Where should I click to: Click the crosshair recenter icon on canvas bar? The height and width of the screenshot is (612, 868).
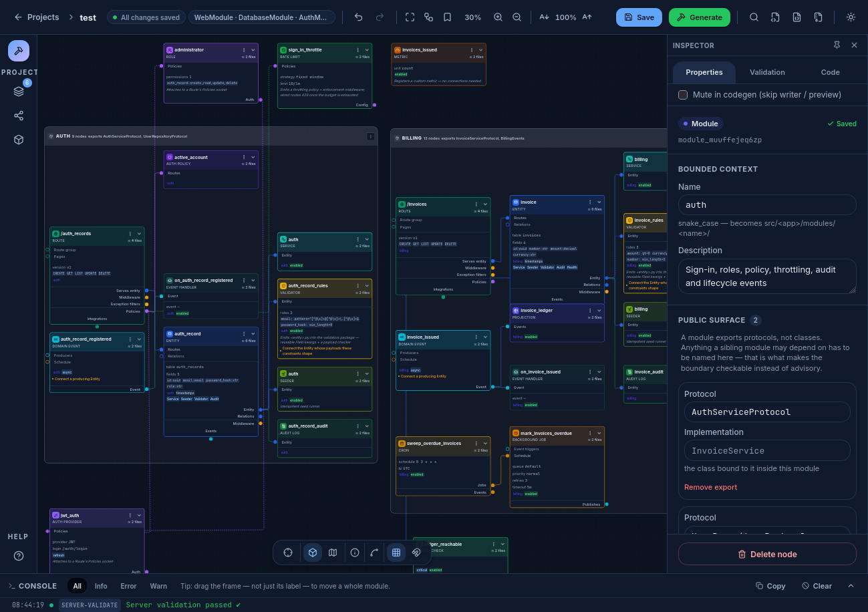click(288, 553)
